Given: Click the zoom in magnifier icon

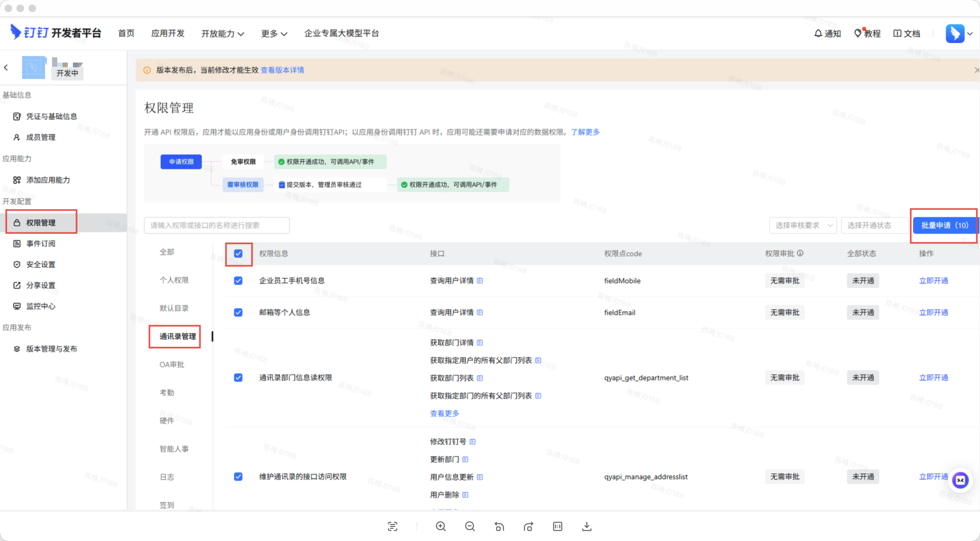Looking at the screenshot, I should pos(441,526).
